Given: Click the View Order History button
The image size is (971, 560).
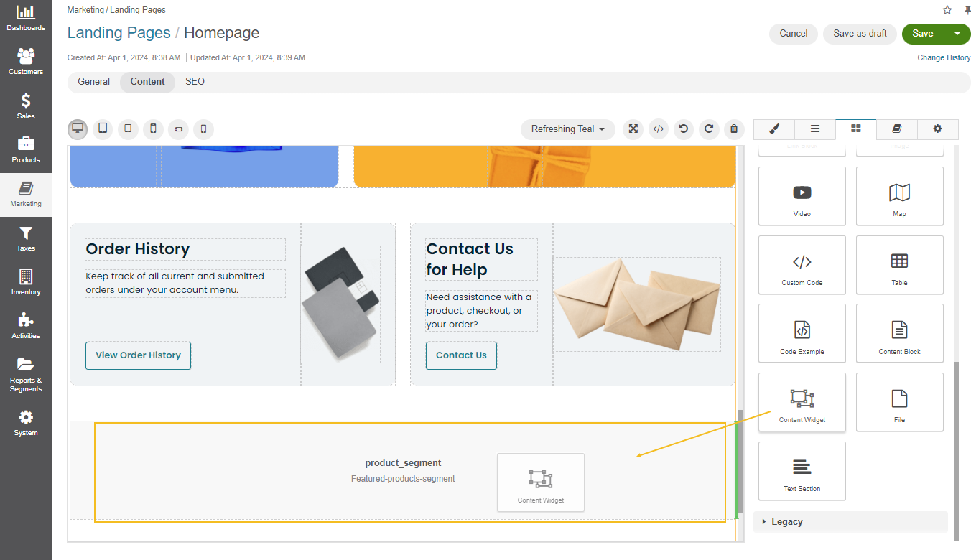Looking at the screenshot, I should click(139, 355).
